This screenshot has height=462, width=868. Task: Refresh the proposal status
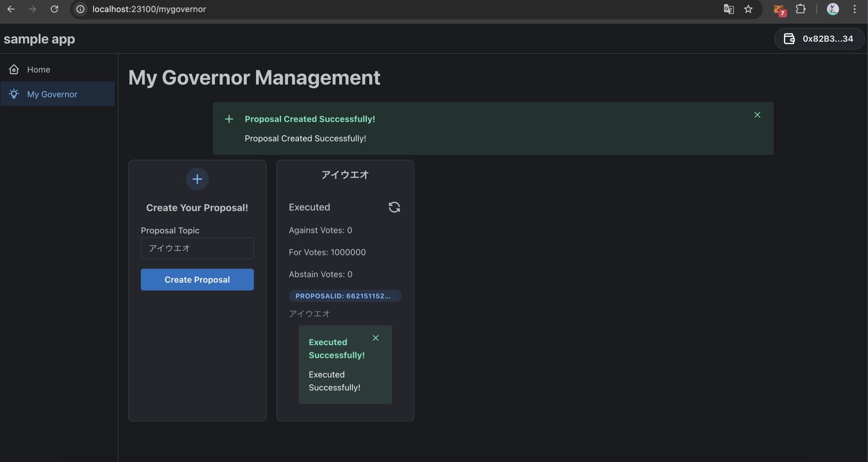pyautogui.click(x=394, y=207)
